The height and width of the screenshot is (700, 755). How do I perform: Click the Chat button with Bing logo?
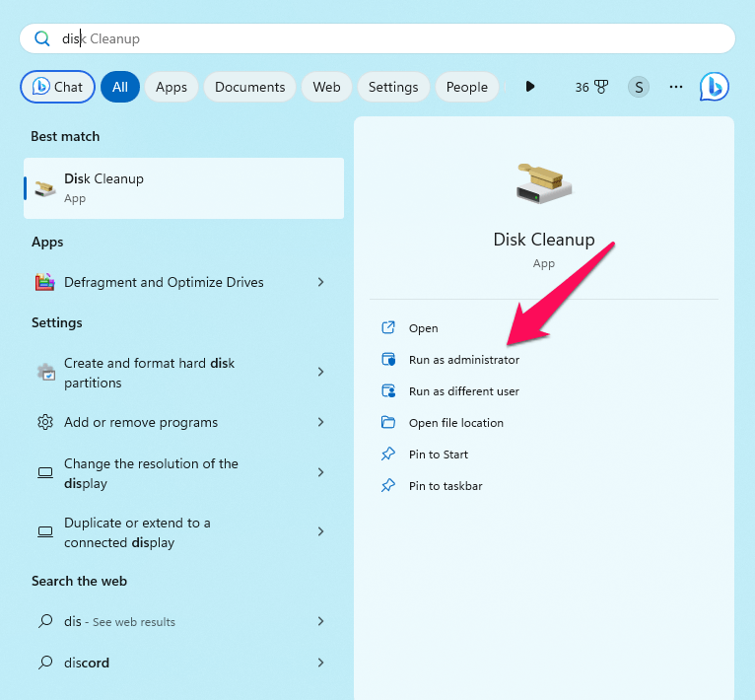58,87
